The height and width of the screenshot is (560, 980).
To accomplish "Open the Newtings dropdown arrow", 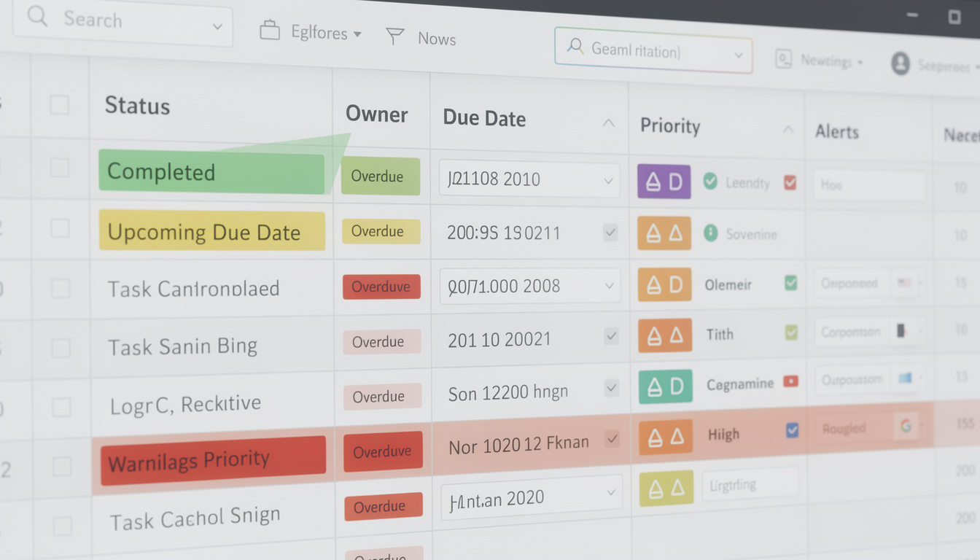I will (860, 63).
